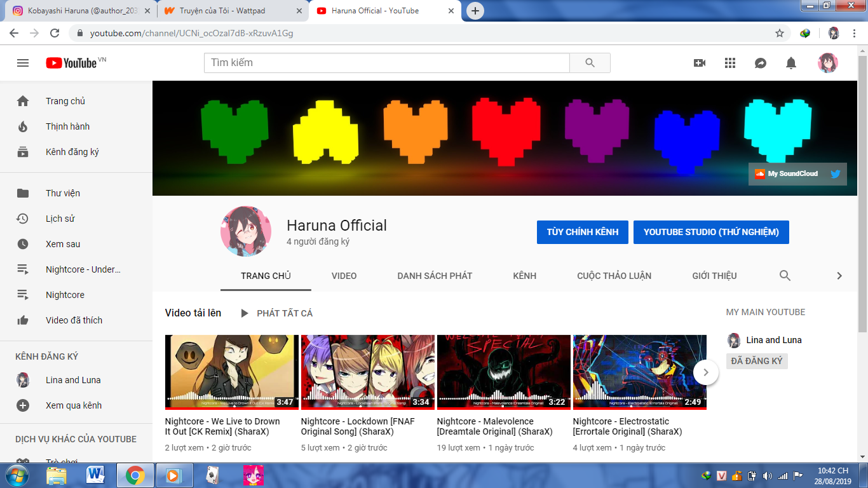
Task: Click the taskbar clock 10:42 CH
Action: point(832,475)
